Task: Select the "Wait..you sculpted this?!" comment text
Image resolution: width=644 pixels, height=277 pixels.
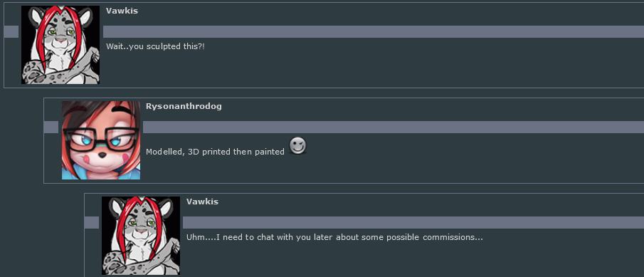Action: click(155, 46)
